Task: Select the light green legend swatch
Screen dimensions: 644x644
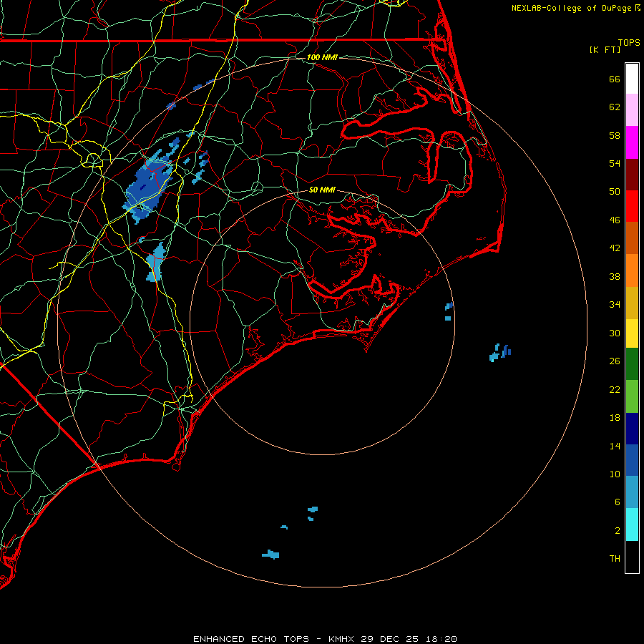Action: click(x=632, y=396)
